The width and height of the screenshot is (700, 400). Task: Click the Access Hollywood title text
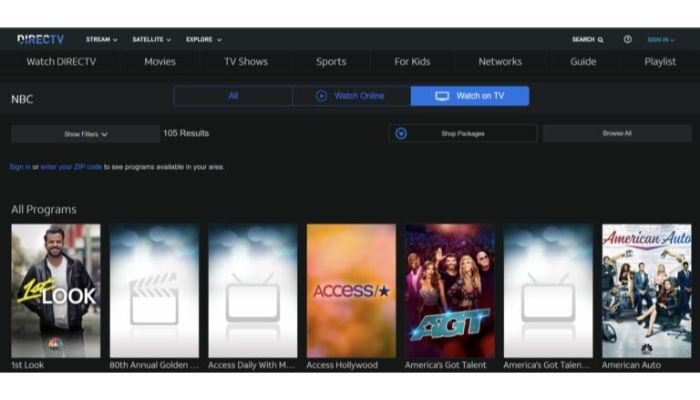342,365
